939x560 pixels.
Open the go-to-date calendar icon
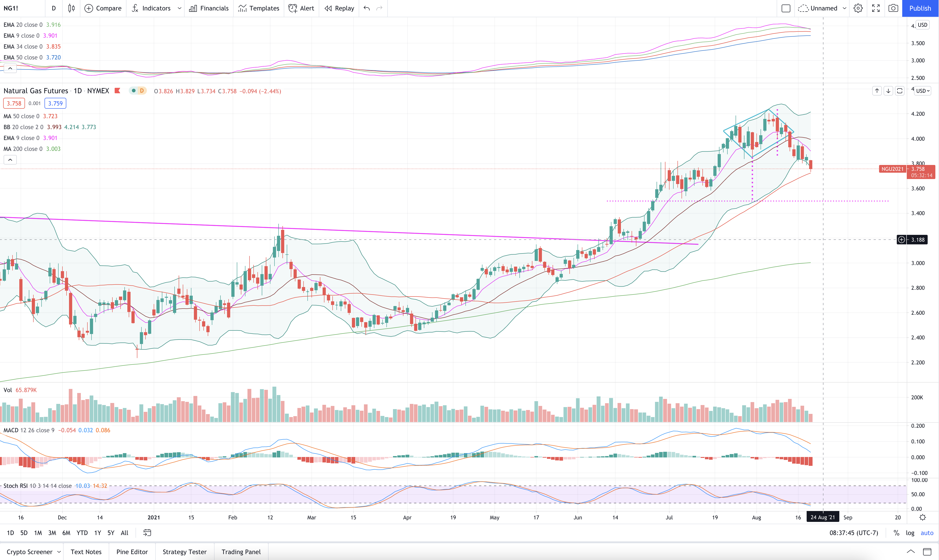(147, 533)
